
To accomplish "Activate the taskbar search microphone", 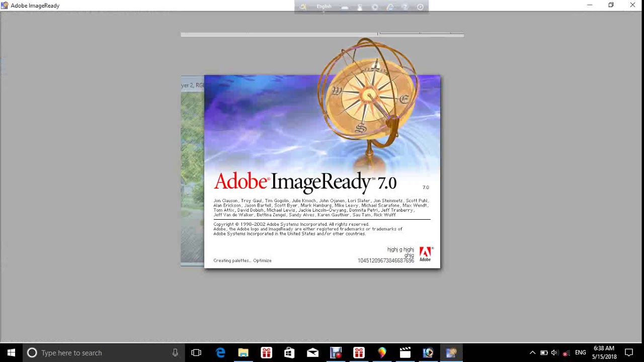I will (x=175, y=352).
